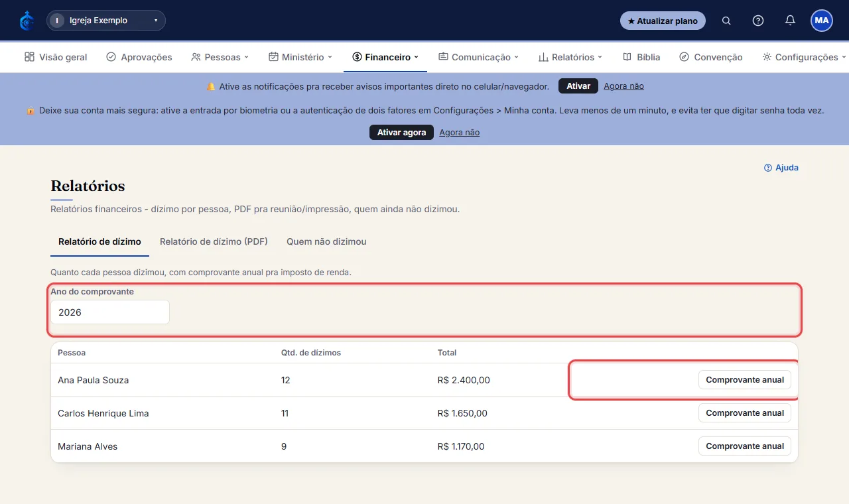Click the name Ana Paula Souza
Image resolution: width=849 pixels, height=504 pixels.
pos(93,380)
